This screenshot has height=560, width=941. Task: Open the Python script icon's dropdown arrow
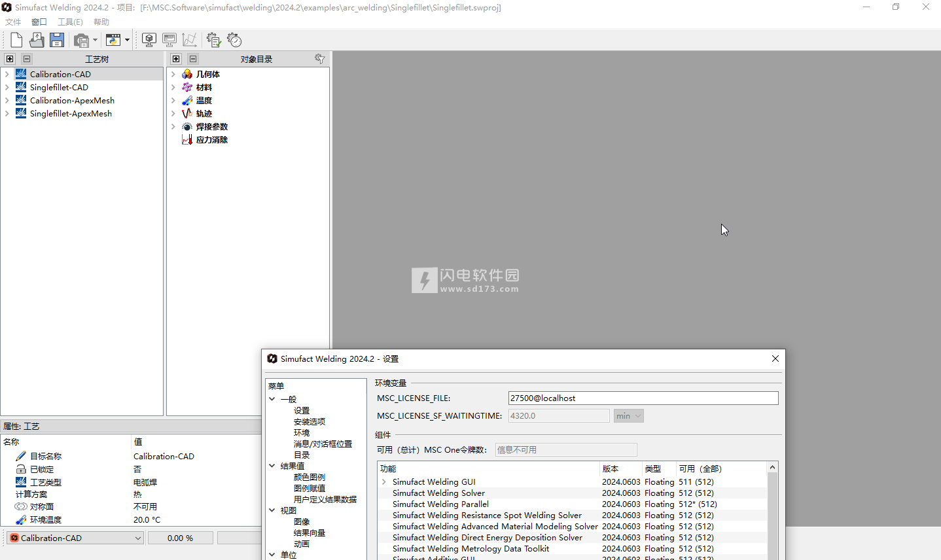tap(127, 41)
